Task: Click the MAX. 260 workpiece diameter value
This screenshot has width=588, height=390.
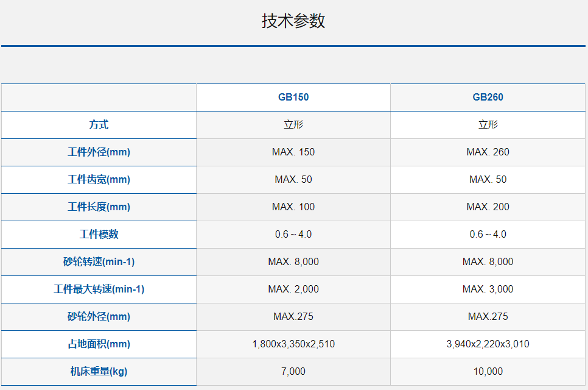Action: [x=488, y=152]
